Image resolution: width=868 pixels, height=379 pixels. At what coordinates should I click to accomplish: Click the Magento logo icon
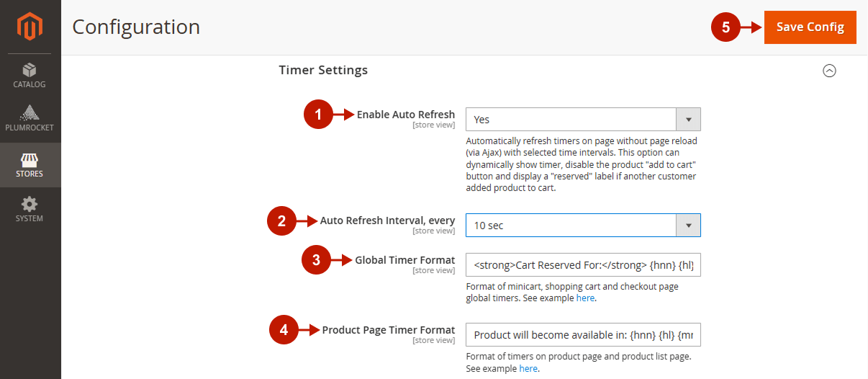coord(30,27)
